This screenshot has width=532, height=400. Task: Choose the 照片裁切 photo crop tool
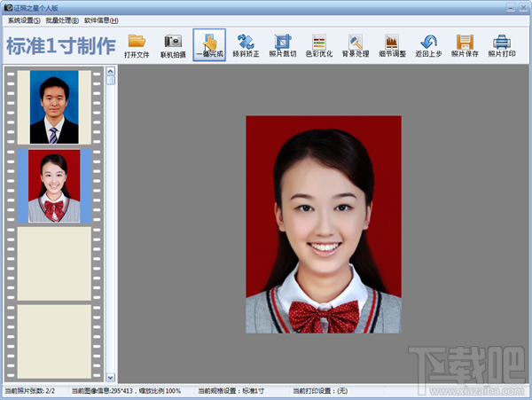282,45
